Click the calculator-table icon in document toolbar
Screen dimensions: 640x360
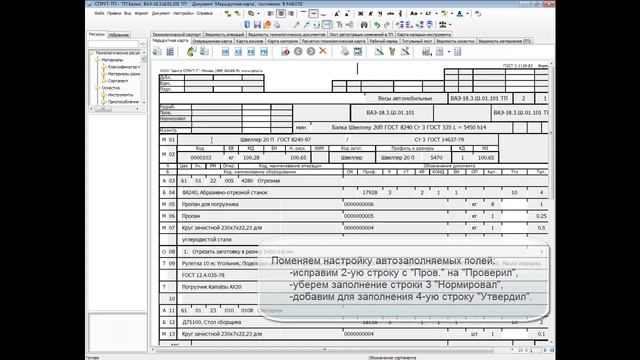coord(427,51)
